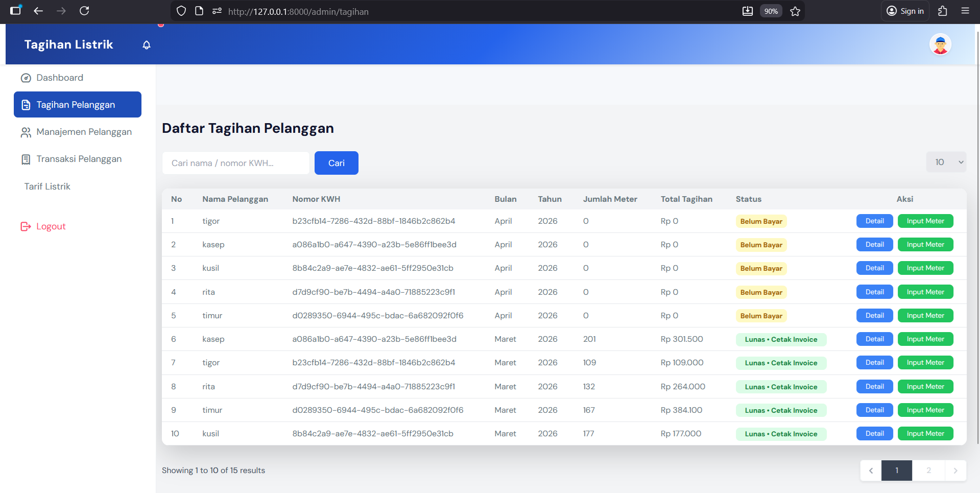980x493 pixels.
Task: Open the user avatar profile menu
Action: 940,44
